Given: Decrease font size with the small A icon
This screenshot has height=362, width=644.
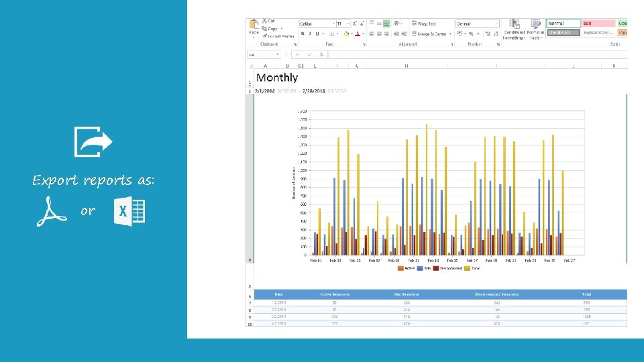Looking at the screenshot, I should (x=362, y=24).
